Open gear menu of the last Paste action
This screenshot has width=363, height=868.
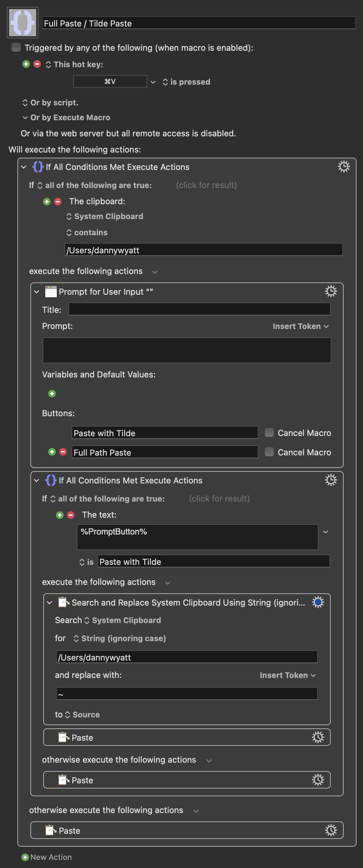[331, 830]
